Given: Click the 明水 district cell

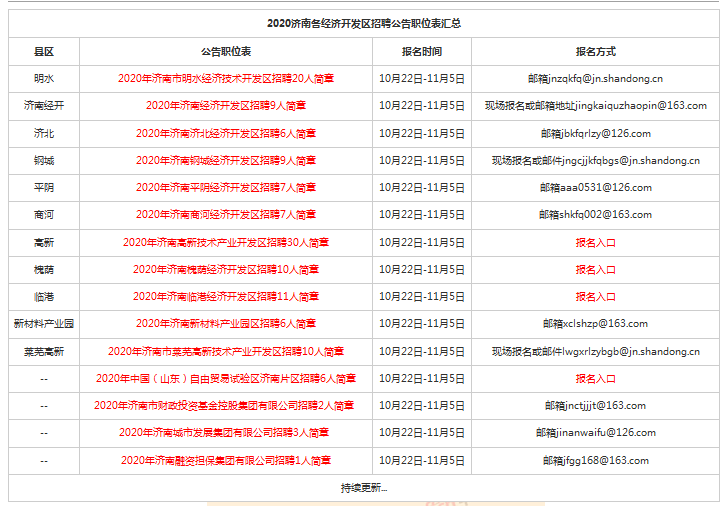Looking at the screenshot, I should 44,78.
